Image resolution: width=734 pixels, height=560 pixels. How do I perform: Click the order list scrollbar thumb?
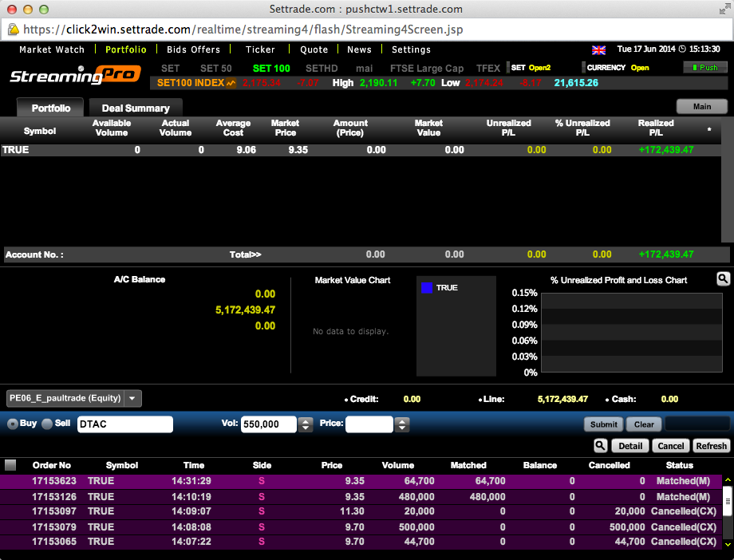(728, 502)
